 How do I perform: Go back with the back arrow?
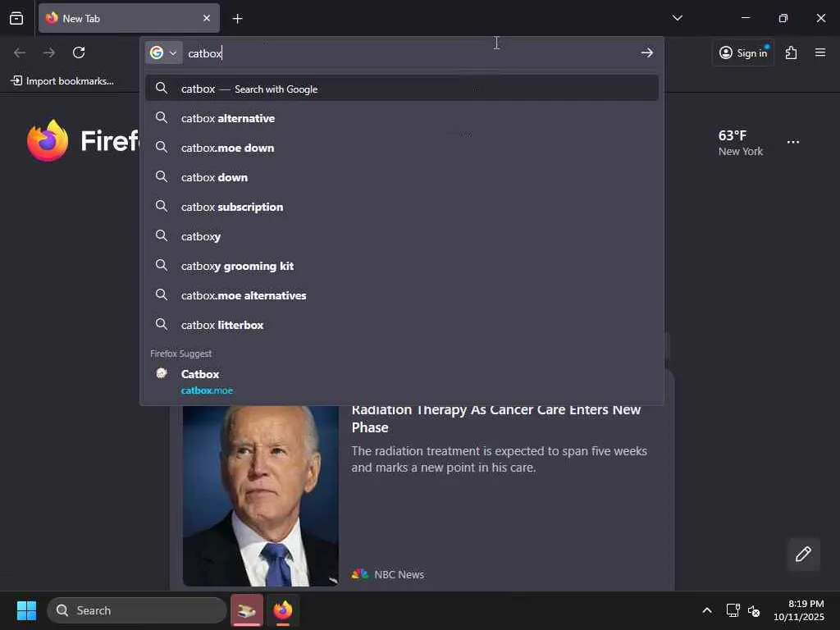tap(20, 52)
